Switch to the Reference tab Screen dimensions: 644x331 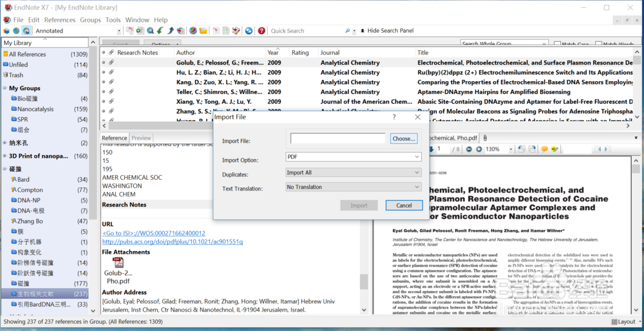click(x=115, y=138)
